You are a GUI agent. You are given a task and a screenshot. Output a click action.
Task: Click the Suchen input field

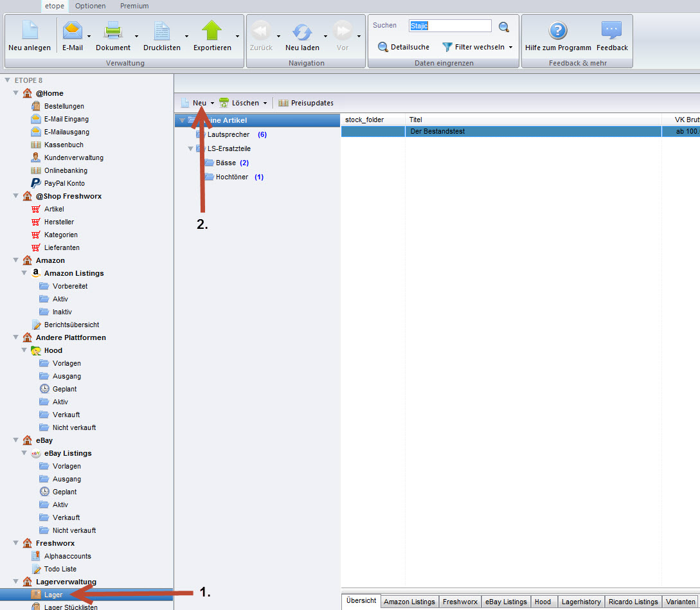pos(450,26)
